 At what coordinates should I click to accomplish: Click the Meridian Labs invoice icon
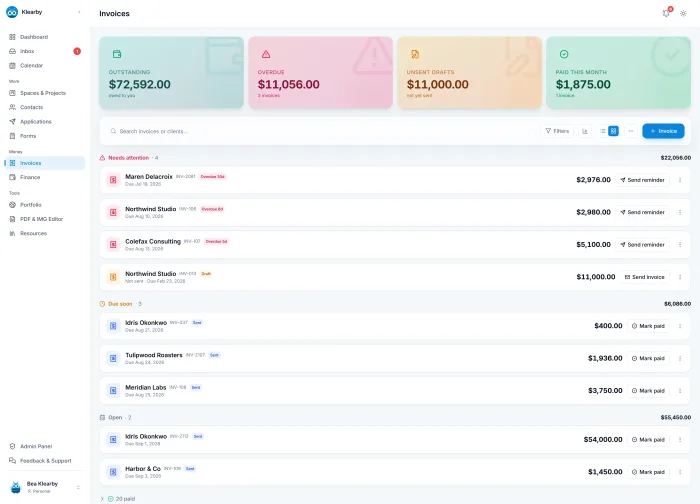pos(113,391)
